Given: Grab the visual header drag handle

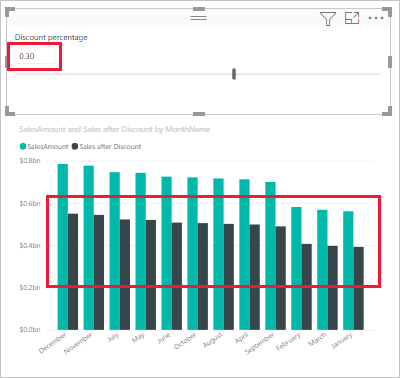Looking at the screenshot, I should pos(199,17).
